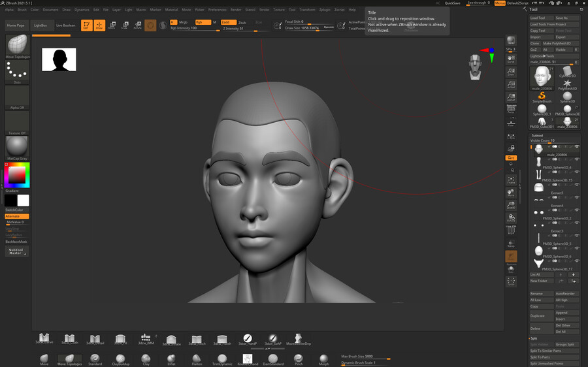
Task: Open LightBox button
Action: pos(41,25)
